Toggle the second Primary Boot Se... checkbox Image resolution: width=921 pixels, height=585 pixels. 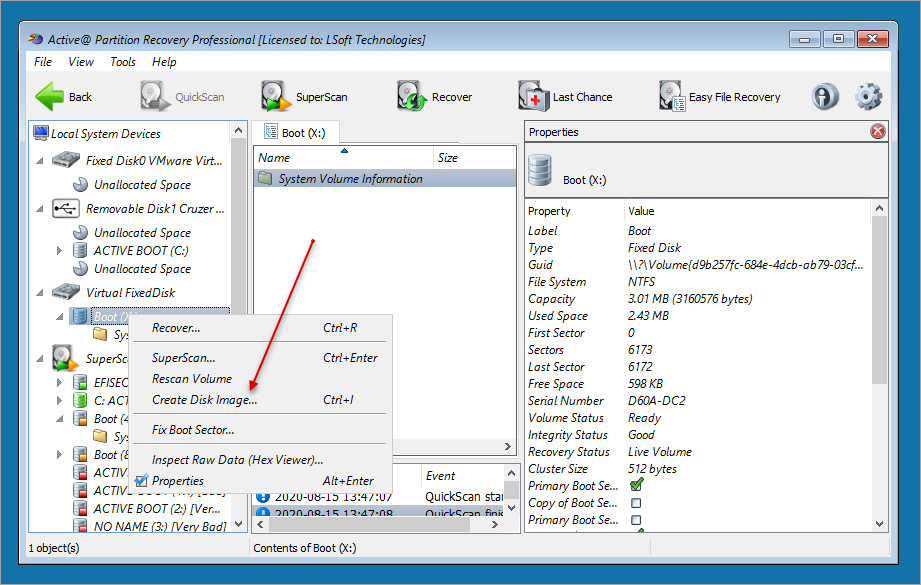point(636,520)
